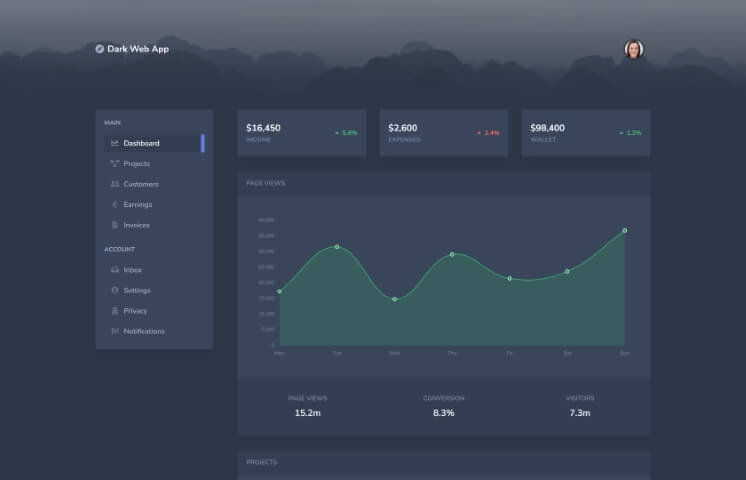
Task: Click the Settings icon in sidebar
Action: 115,290
